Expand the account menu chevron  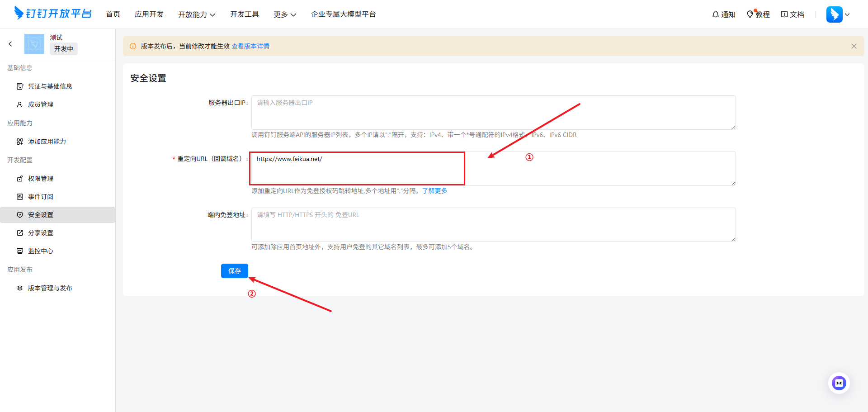coord(848,14)
